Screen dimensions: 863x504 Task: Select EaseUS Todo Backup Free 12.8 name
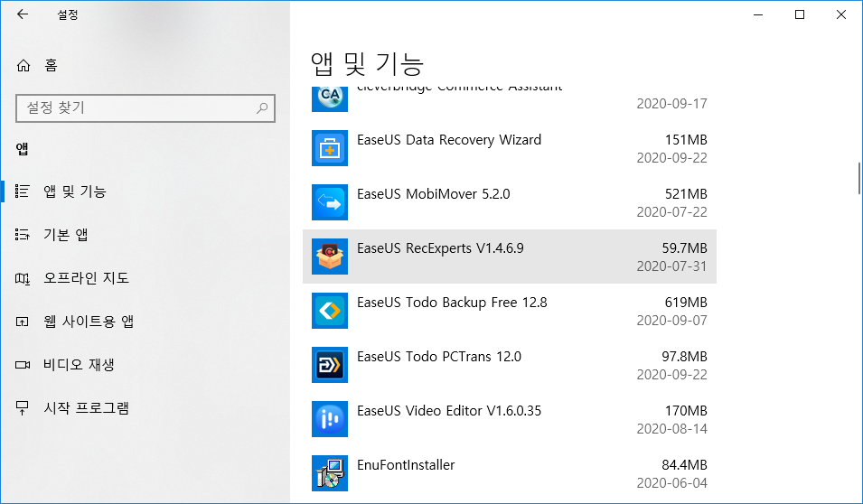(452, 303)
